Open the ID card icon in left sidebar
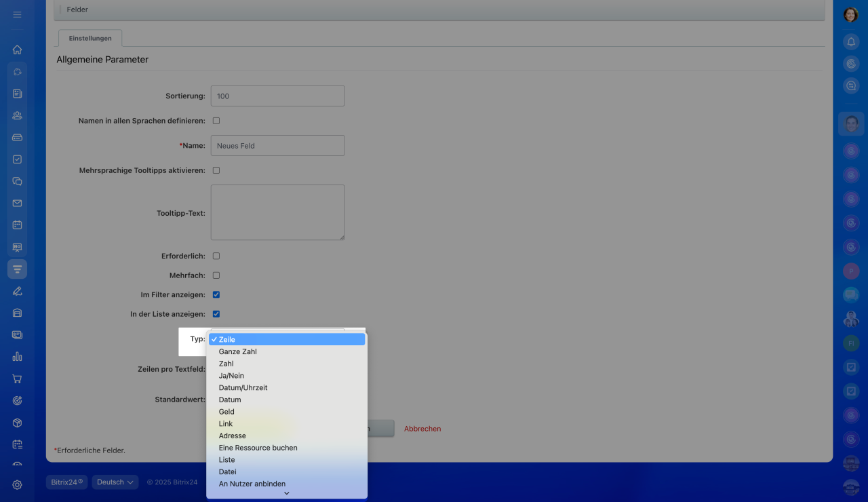This screenshot has height=502, width=868. point(18,334)
